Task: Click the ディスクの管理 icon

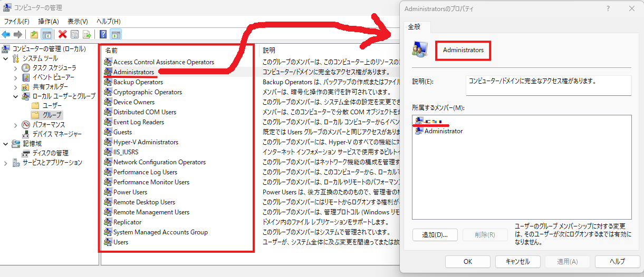Action: [x=26, y=153]
